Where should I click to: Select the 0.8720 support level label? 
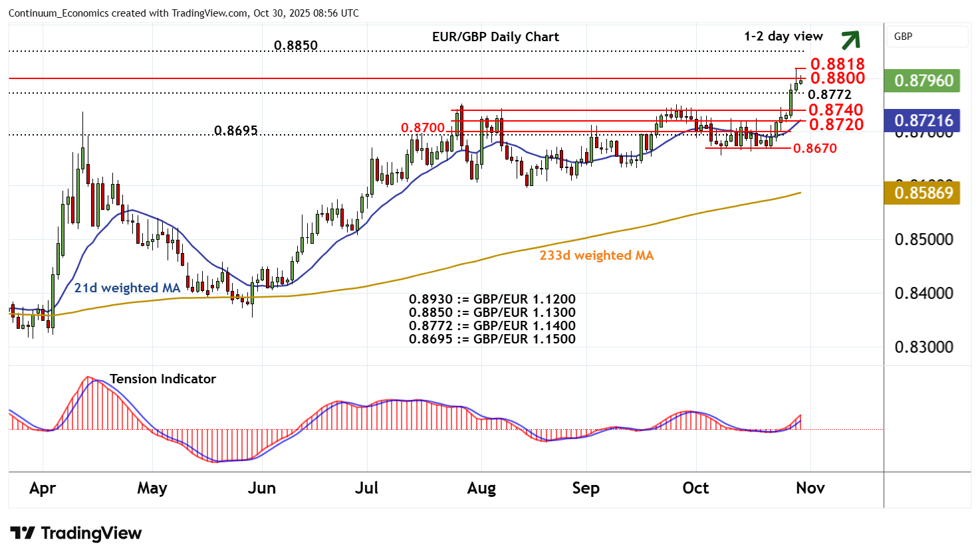(836, 124)
